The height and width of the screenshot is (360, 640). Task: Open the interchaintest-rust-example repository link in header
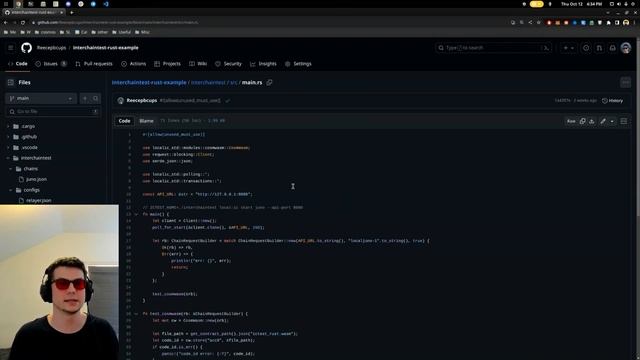point(106,48)
